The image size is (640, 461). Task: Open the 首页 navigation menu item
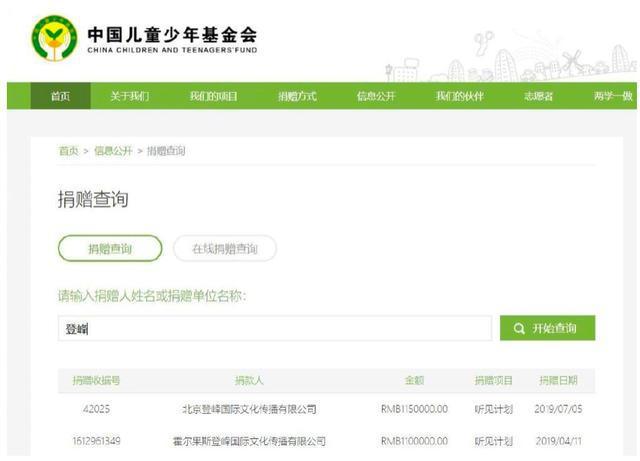pyautogui.click(x=61, y=96)
